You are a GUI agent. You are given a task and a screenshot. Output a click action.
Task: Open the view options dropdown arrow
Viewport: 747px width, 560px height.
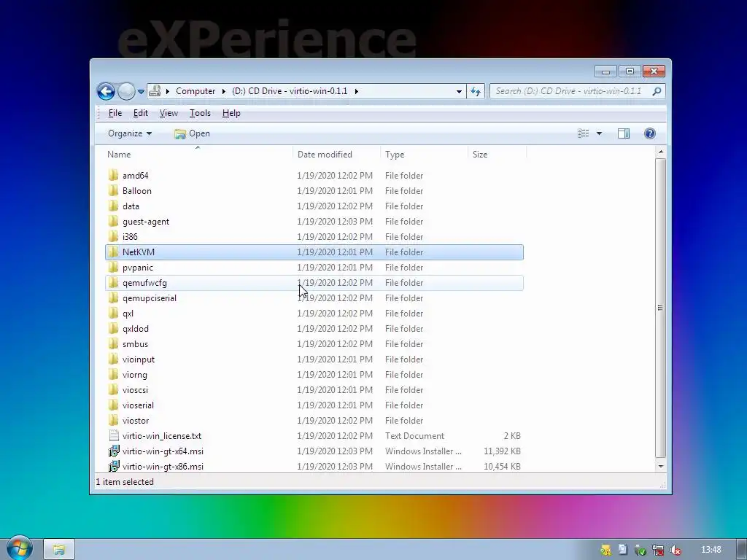[x=599, y=133]
